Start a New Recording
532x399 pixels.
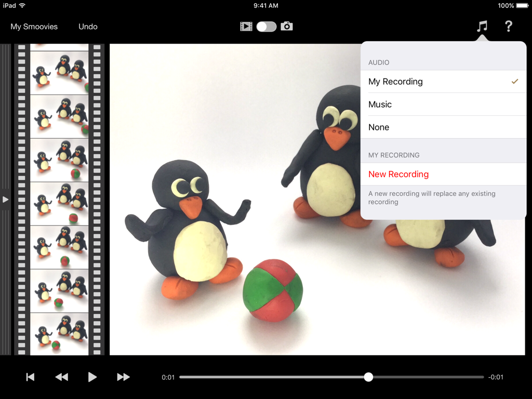click(398, 174)
